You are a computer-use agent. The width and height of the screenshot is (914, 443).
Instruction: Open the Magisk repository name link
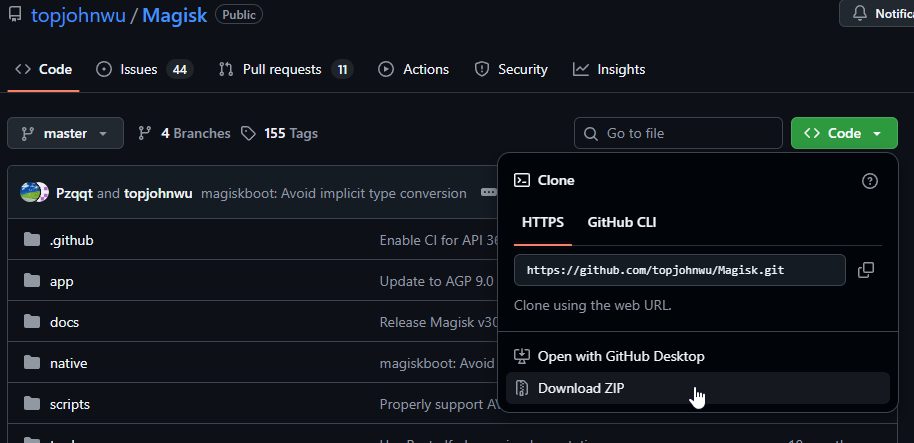pyautogui.click(x=174, y=15)
